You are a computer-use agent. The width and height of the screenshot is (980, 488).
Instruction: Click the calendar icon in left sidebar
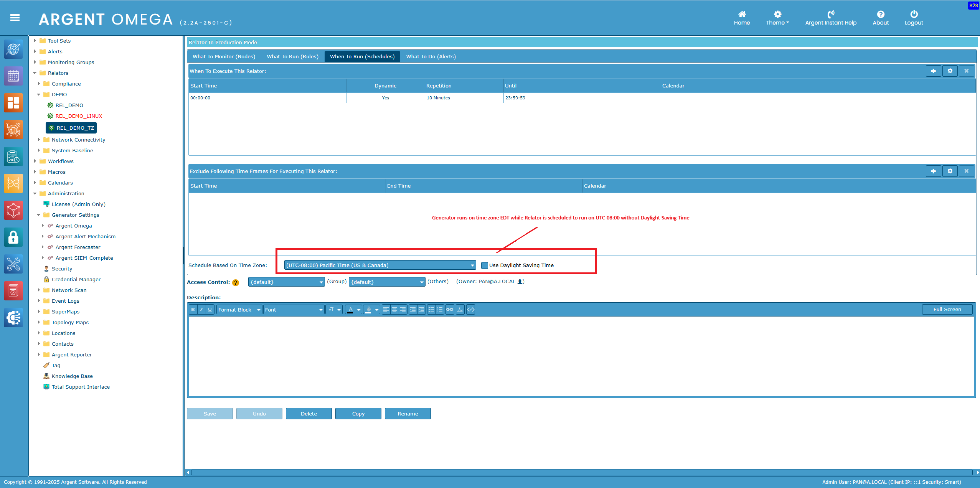coord(13,76)
